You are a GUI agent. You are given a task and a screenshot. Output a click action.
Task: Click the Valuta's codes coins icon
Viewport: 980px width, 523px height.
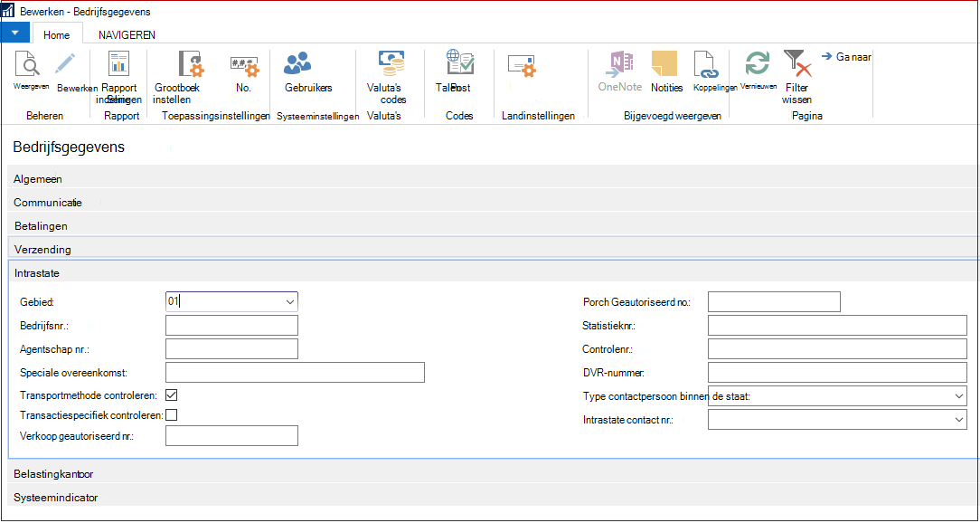click(391, 63)
